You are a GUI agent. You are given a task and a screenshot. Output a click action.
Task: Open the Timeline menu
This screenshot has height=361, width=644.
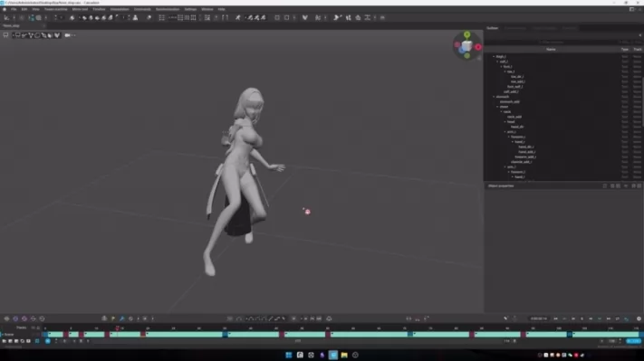99,9
